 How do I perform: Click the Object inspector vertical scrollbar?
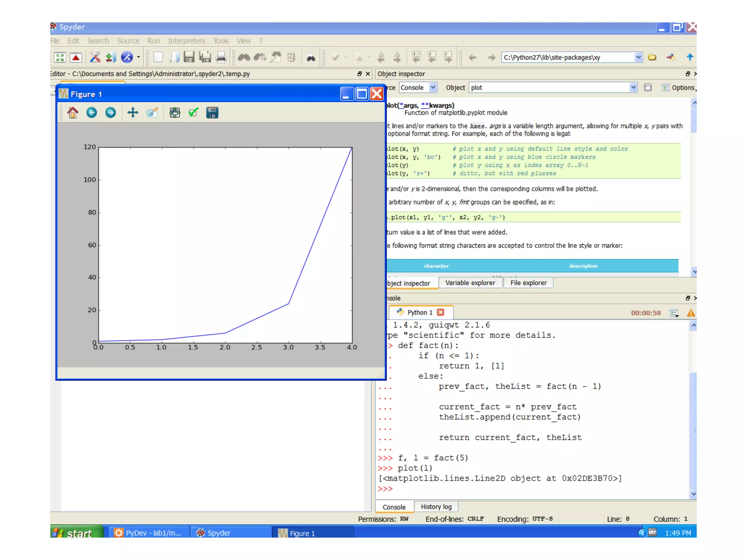[694, 187]
